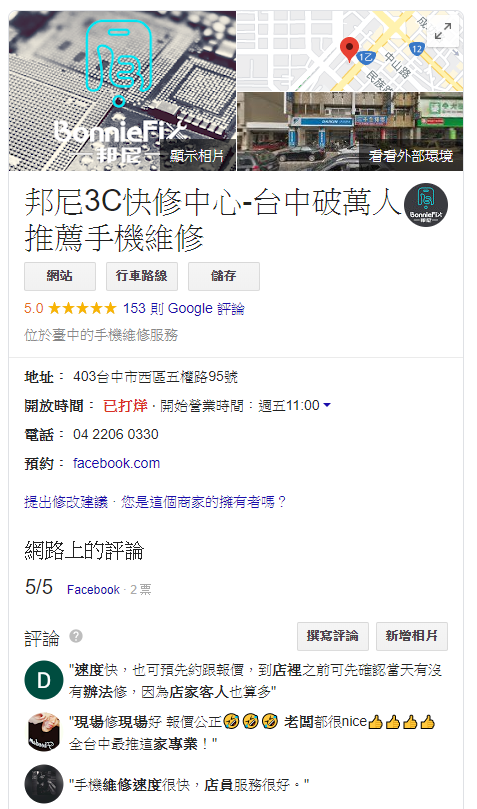Expand the map with the fullscreen arrows icon
Image resolution: width=477 pixels, height=809 pixels.
click(x=442, y=31)
